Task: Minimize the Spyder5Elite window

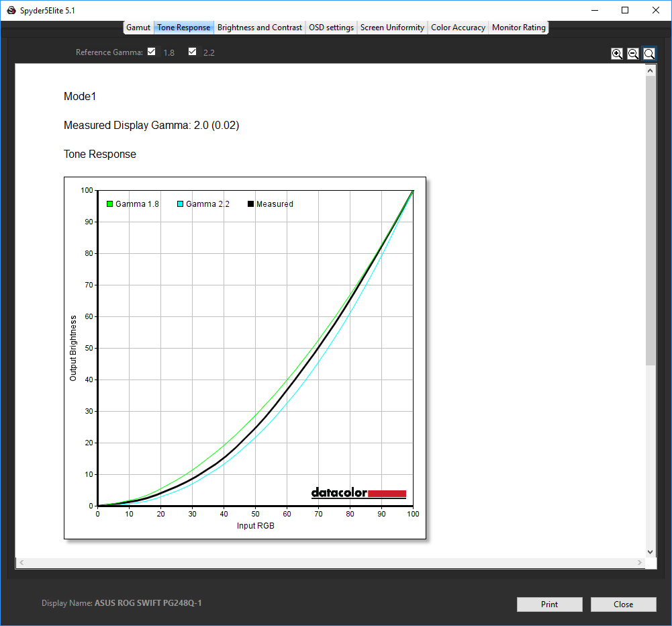Action: pyautogui.click(x=594, y=10)
